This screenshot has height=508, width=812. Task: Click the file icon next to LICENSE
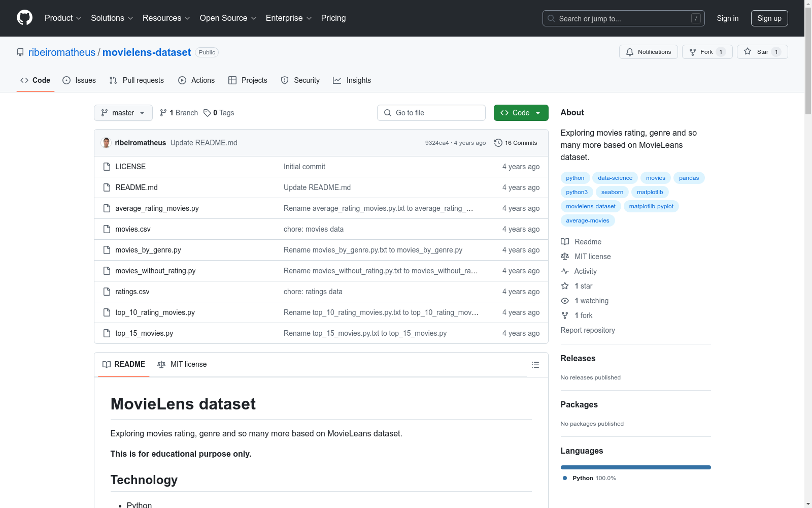tap(107, 167)
